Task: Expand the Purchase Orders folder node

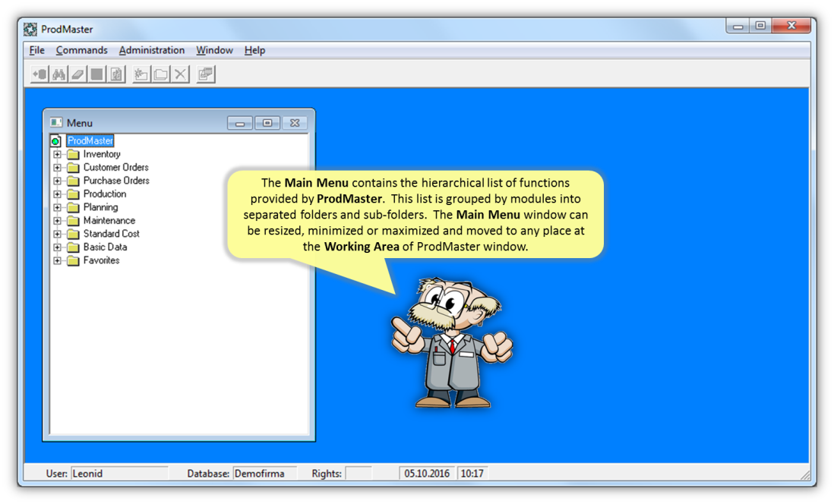Action: click(x=58, y=181)
